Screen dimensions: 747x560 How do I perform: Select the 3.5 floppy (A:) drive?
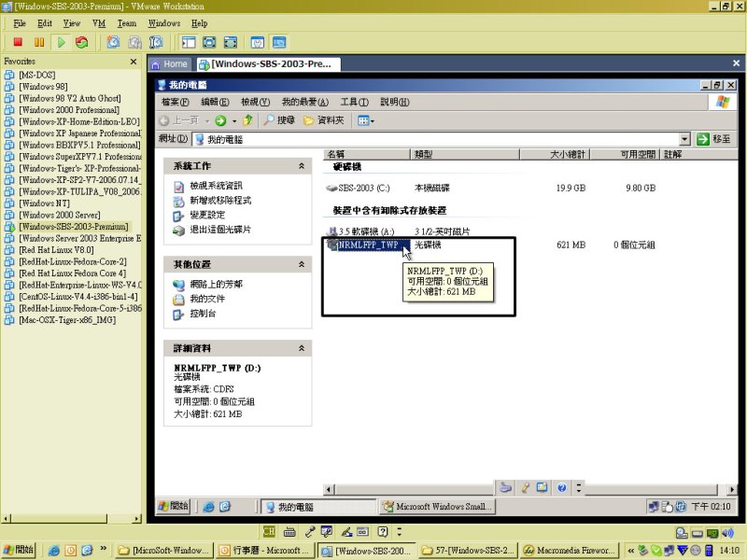[x=360, y=231]
